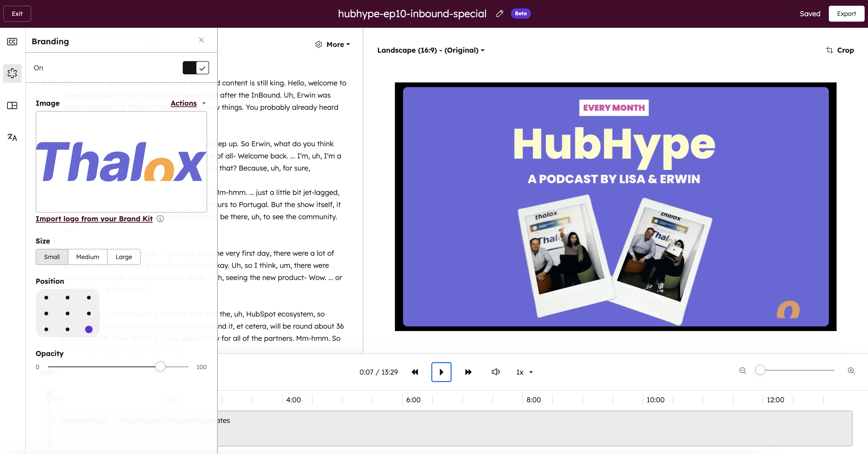Fast-forward the video playback
Screen dimensions: 868x454
tap(468, 372)
